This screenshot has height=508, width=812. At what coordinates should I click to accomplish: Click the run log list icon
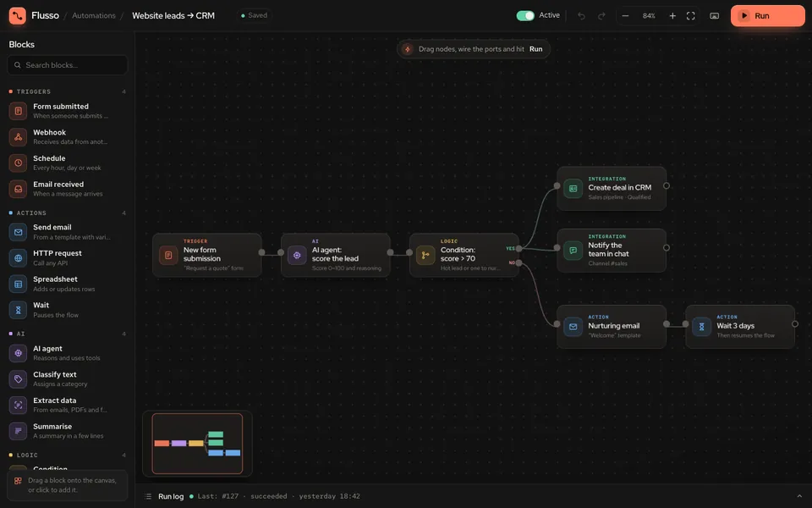pyautogui.click(x=148, y=496)
